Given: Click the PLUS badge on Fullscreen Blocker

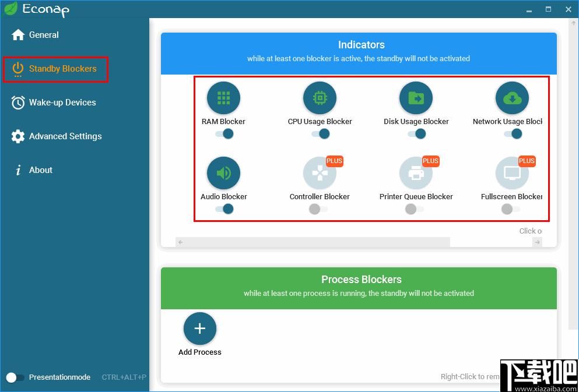Looking at the screenshot, I should coord(527,161).
